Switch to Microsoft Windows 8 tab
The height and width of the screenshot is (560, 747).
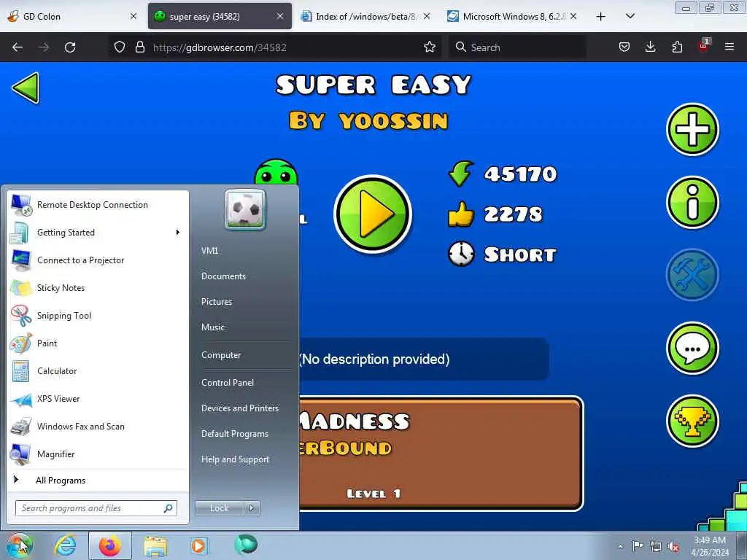click(x=512, y=16)
